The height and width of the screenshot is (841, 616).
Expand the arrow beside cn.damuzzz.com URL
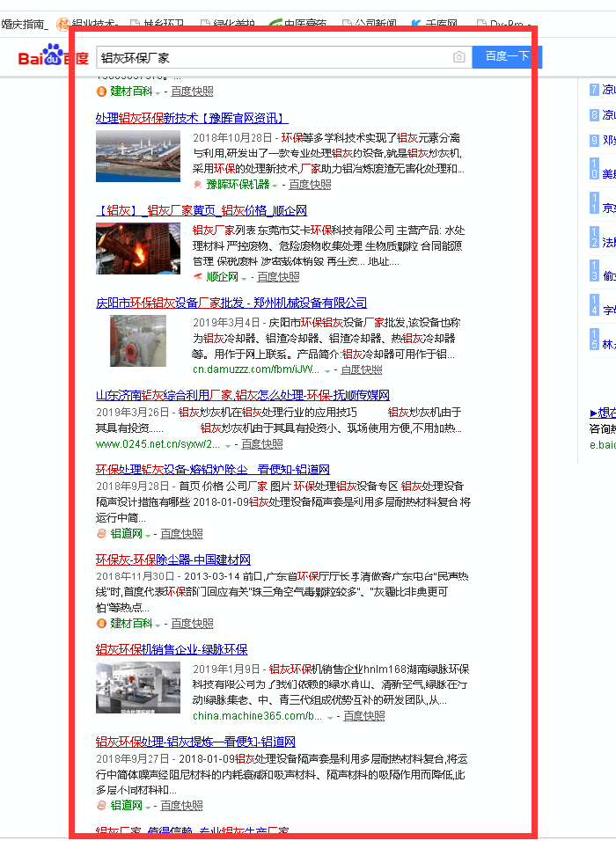coord(327,370)
